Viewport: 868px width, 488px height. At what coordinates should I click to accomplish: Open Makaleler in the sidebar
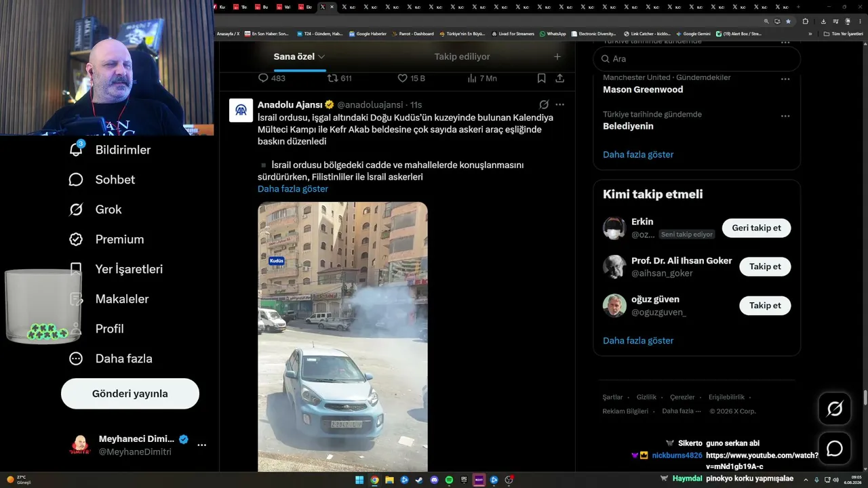pos(108,299)
